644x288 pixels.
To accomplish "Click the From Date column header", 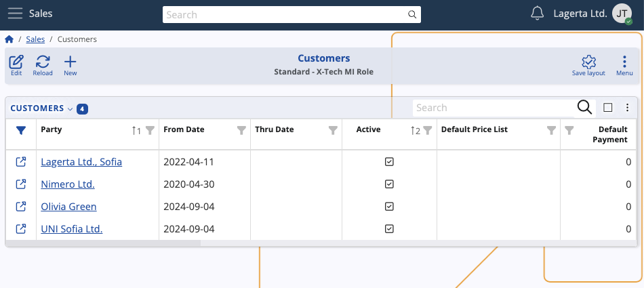I will pos(184,129).
